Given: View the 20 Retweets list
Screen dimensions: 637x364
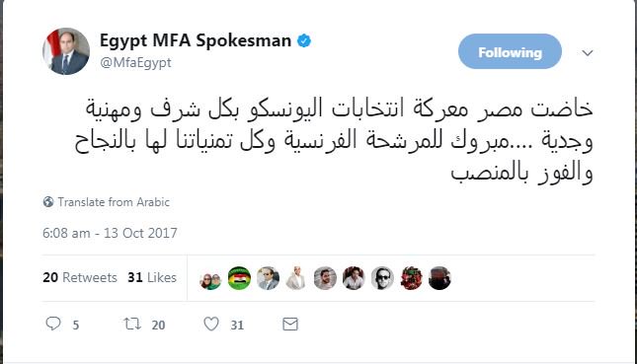Looking at the screenshot, I should [80, 277].
